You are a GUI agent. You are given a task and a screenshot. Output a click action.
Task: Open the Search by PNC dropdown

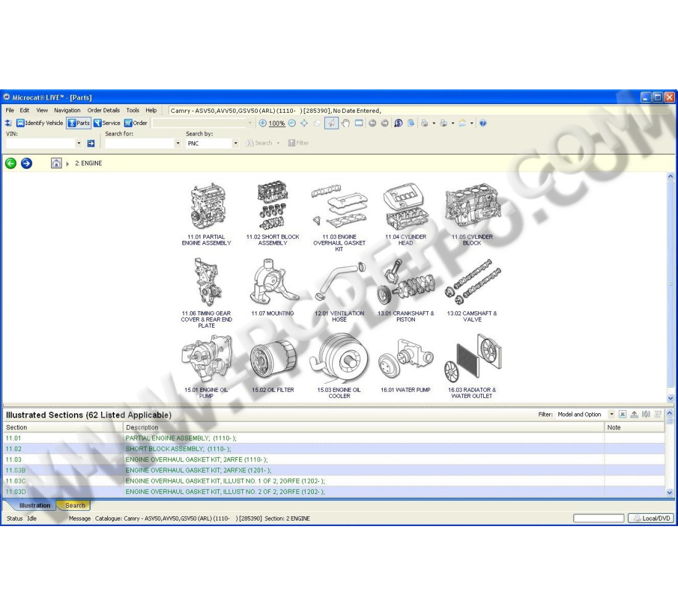pos(235,143)
